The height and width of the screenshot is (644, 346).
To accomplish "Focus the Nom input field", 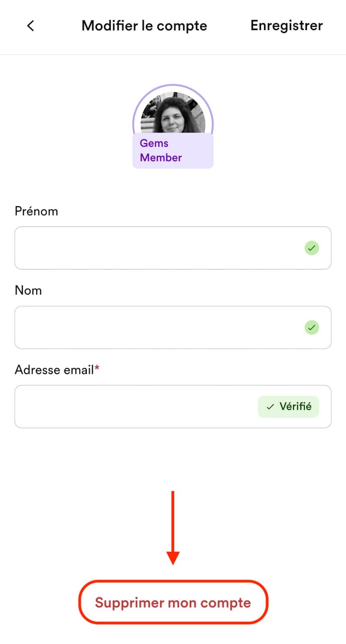I will pyautogui.click(x=173, y=327).
